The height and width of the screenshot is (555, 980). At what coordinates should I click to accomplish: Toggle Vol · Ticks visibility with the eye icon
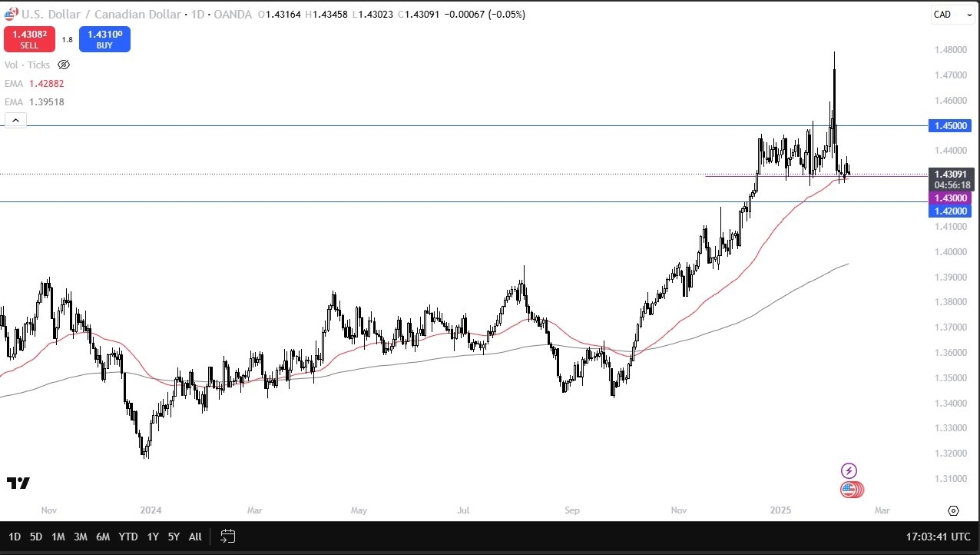(64, 65)
